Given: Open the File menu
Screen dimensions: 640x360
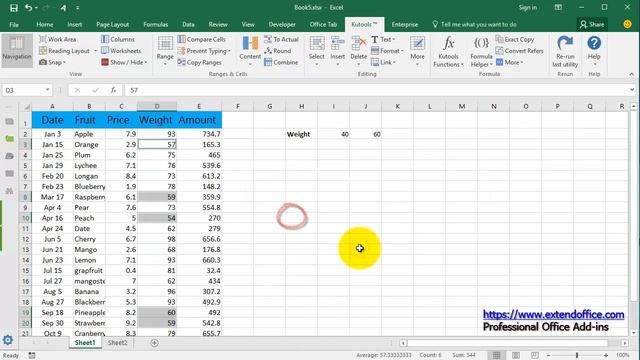Looking at the screenshot, I should click(14, 24).
